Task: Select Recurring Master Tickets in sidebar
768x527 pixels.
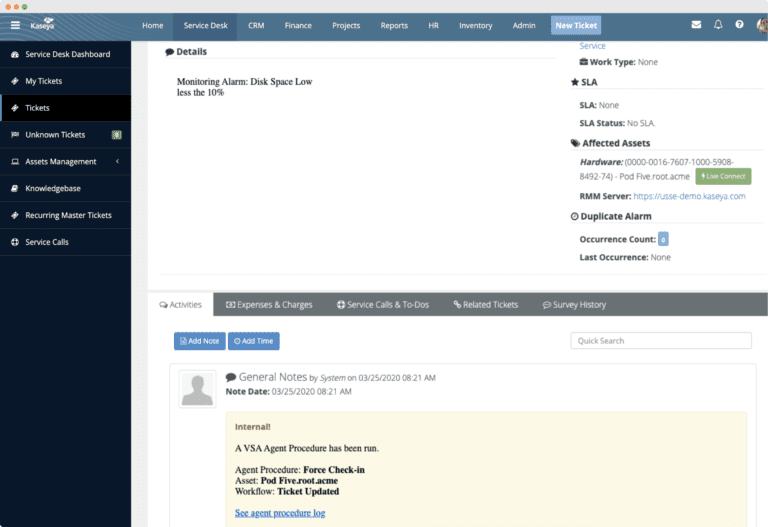Action: (66, 216)
